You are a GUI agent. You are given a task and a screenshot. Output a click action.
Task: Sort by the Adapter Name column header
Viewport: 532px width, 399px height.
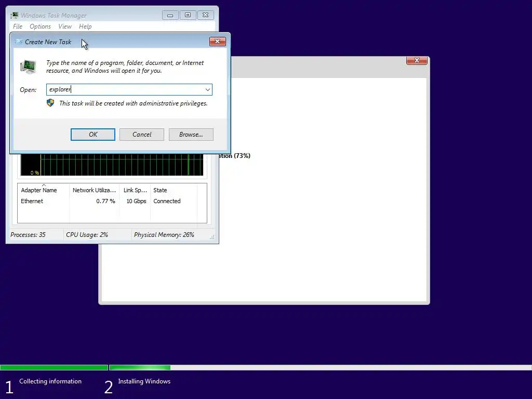(x=44, y=190)
